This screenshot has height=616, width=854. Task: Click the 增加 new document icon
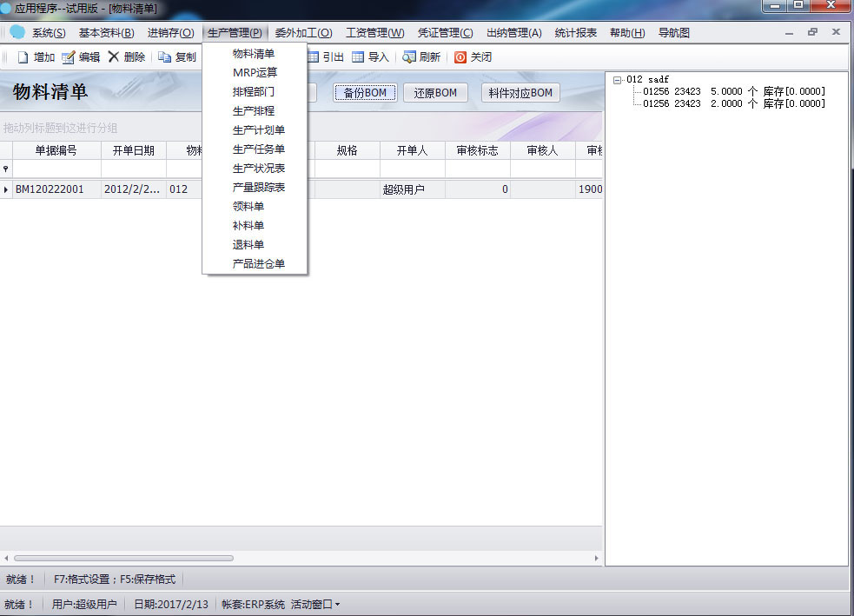click(23, 57)
